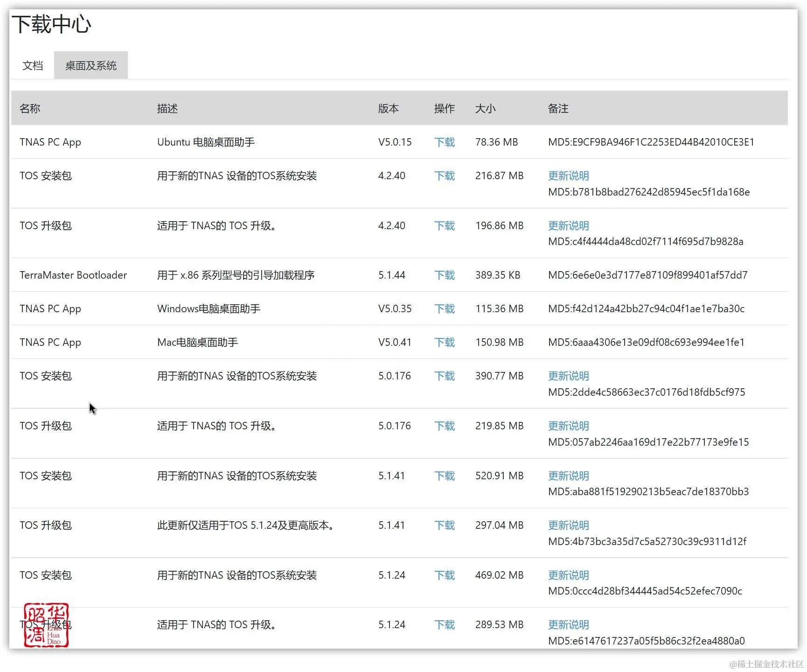The height and width of the screenshot is (672, 807).
Task: Select the 桌面及系统 tab
Action: tap(91, 66)
